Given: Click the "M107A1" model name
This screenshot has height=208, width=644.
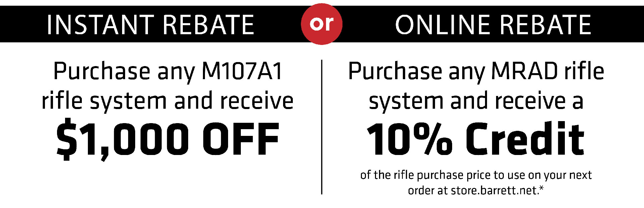Looking at the screenshot, I should [x=242, y=71].
